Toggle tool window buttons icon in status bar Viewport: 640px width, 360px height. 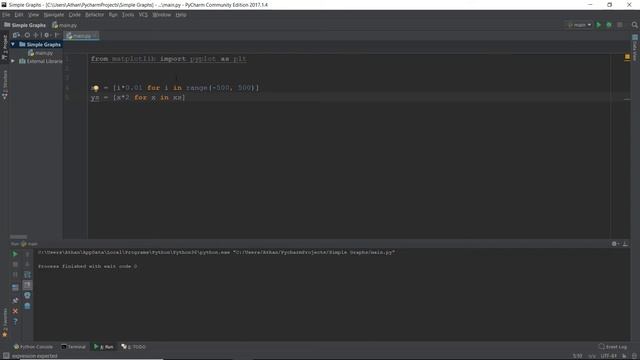pos(6,356)
